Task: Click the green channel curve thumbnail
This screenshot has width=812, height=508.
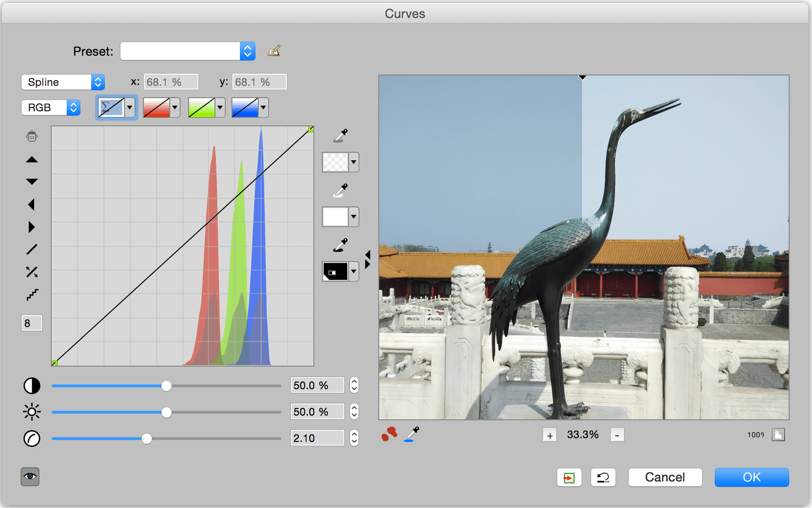Action: [202, 107]
